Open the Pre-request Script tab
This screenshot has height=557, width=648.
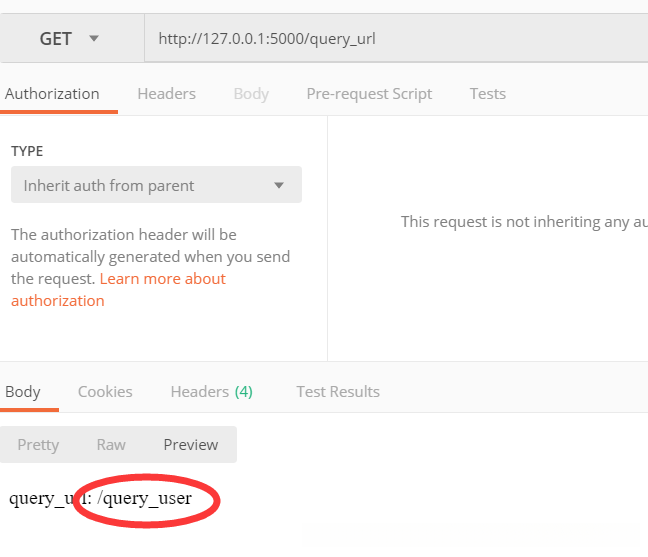click(369, 94)
